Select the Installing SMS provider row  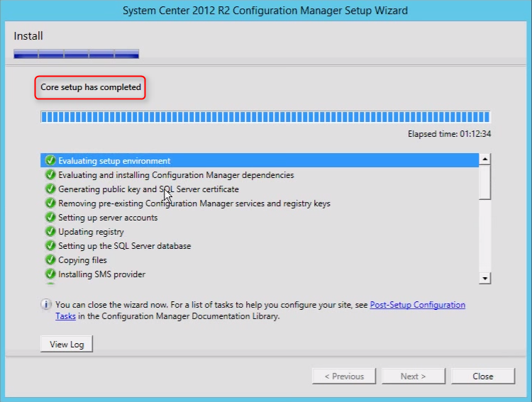tap(260, 274)
